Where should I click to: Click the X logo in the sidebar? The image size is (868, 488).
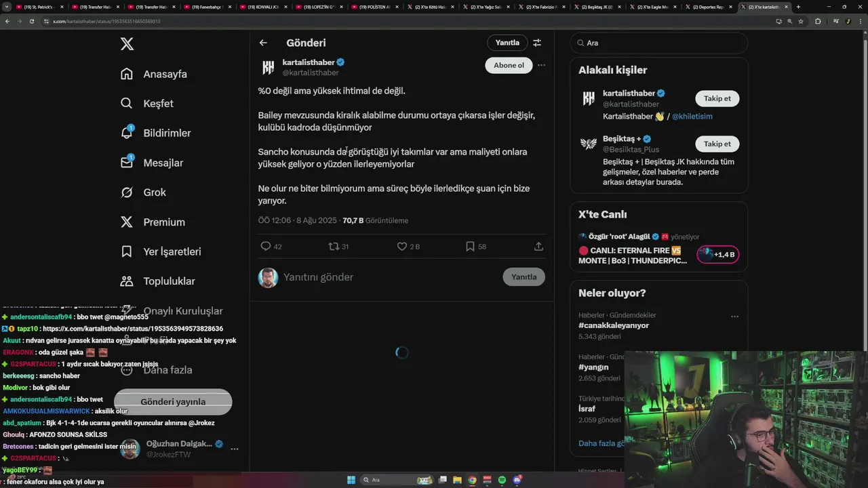coord(127,44)
